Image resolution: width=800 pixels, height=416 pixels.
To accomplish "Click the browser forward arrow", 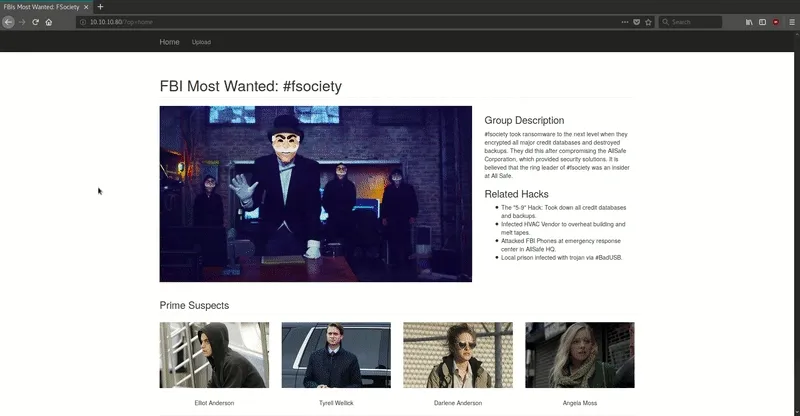I will coord(22,21).
